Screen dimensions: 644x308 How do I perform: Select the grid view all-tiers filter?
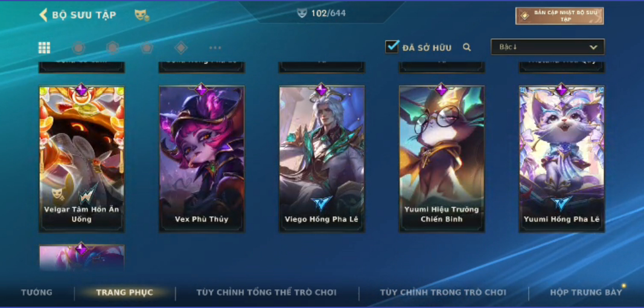(44, 48)
